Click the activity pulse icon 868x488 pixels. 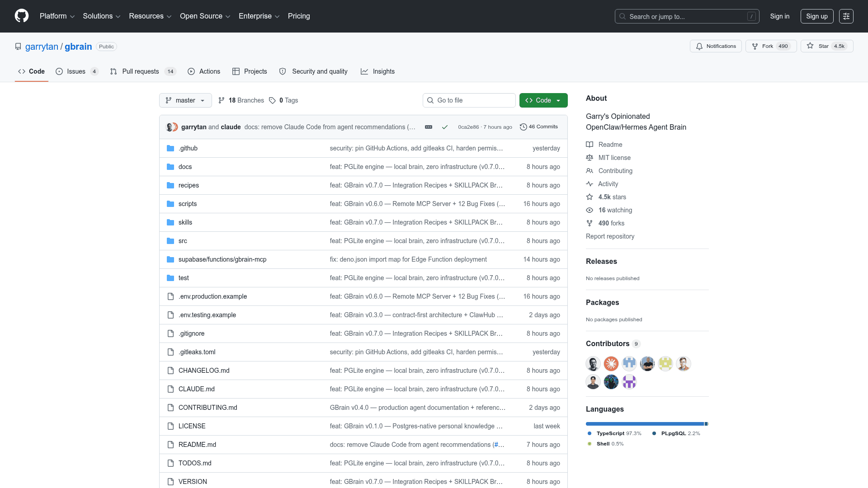(x=590, y=184)
